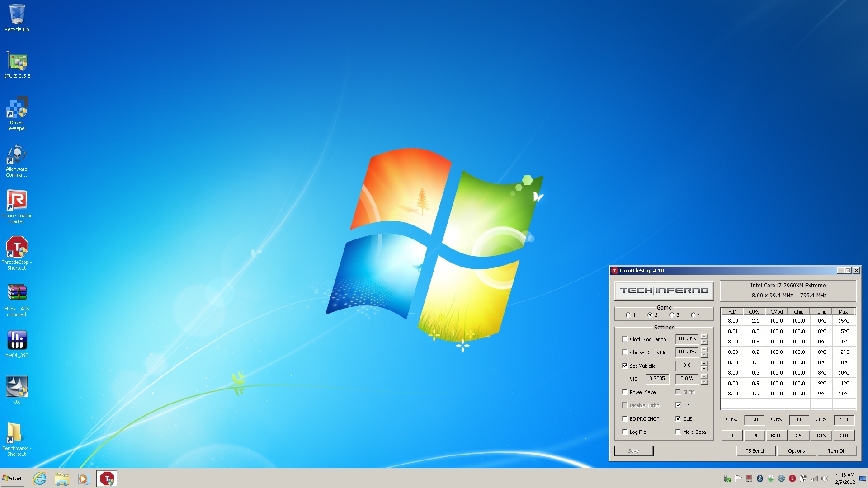Viewport: 868px width, 488px height.
Task: Click the VID 0.7505 value field
Action: coord(657,379)
